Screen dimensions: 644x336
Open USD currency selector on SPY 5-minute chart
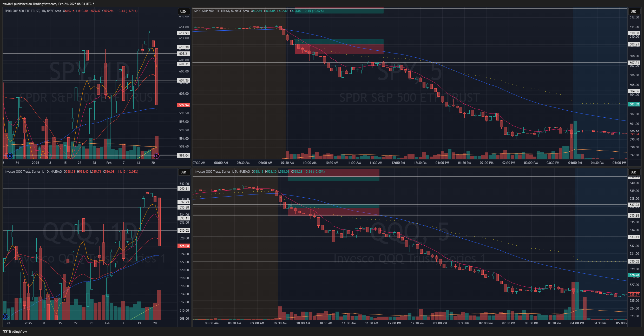point(633,11)
